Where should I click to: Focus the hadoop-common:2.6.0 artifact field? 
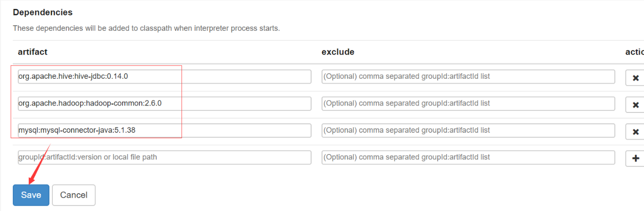(x=165, y=104)
